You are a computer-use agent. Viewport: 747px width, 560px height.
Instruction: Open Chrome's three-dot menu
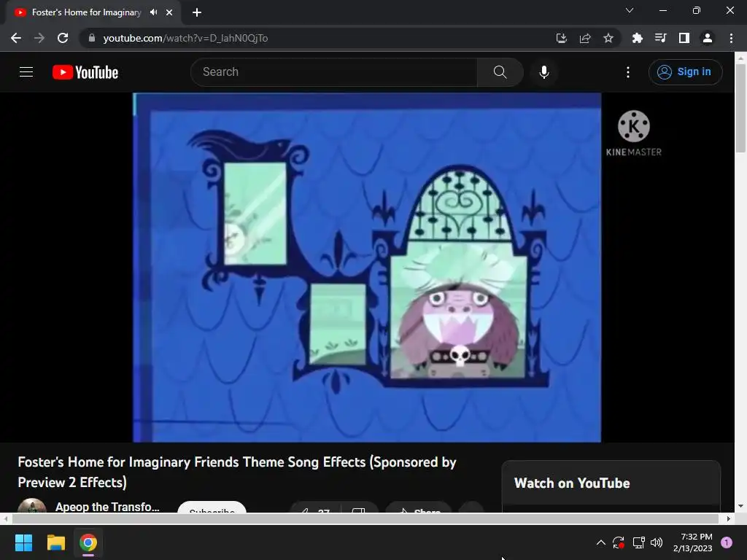point(731,38)
